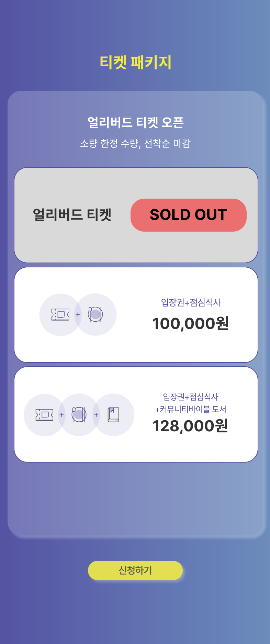The height and width of the screenshot is (644, 270).
Task: Click the yellow 티켓 패키지 title
Action: click(x=135, y=63)
